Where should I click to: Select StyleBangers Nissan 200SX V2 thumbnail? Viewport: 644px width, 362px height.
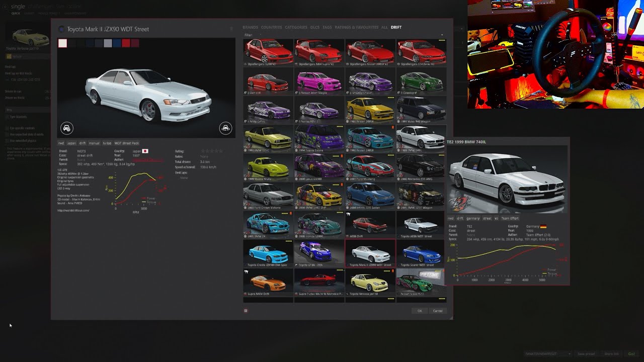tap(370, 52)
